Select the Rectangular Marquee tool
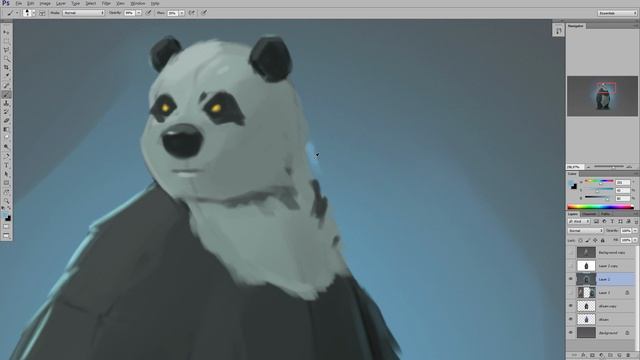The height and width of the screenshot is (360, 640). click(6, 41)
